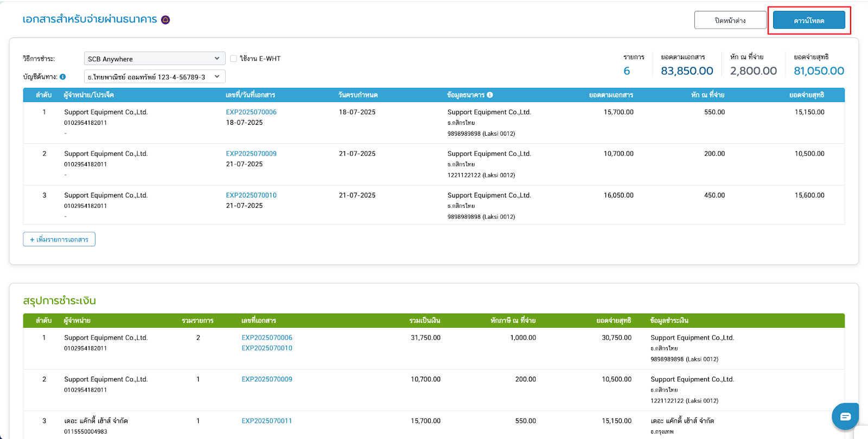Screen dimensions: 868x439
Task: Click the ข้อมูลชำระเงิน column header
Action: click(669, 321)
